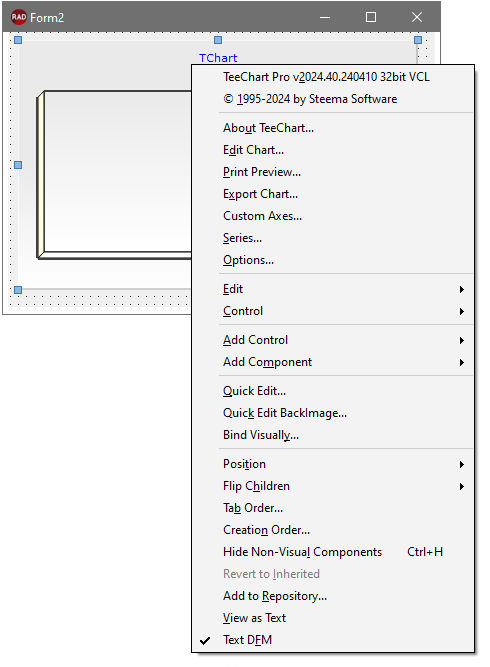Viewport: 490px width, 667px height.
Task: Select top-left sizing handle of chart
Action: click(x=18, y=40)
